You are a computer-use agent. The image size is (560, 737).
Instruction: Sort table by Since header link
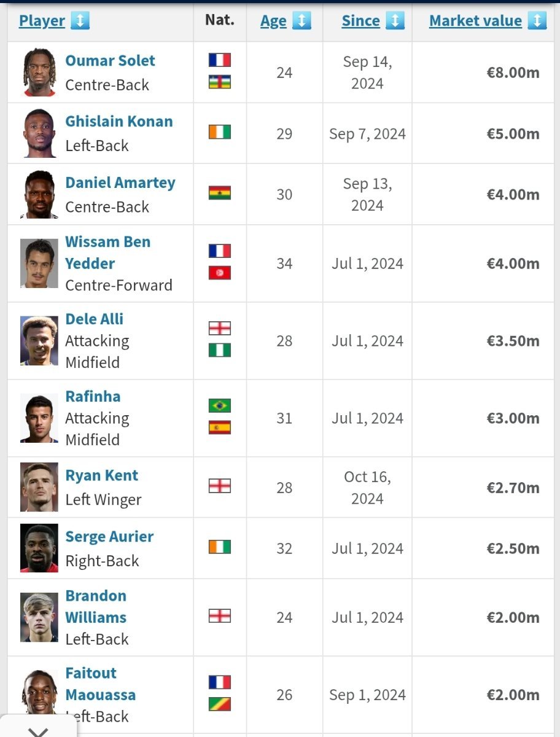pyautogui.click(x=360, y=21)
